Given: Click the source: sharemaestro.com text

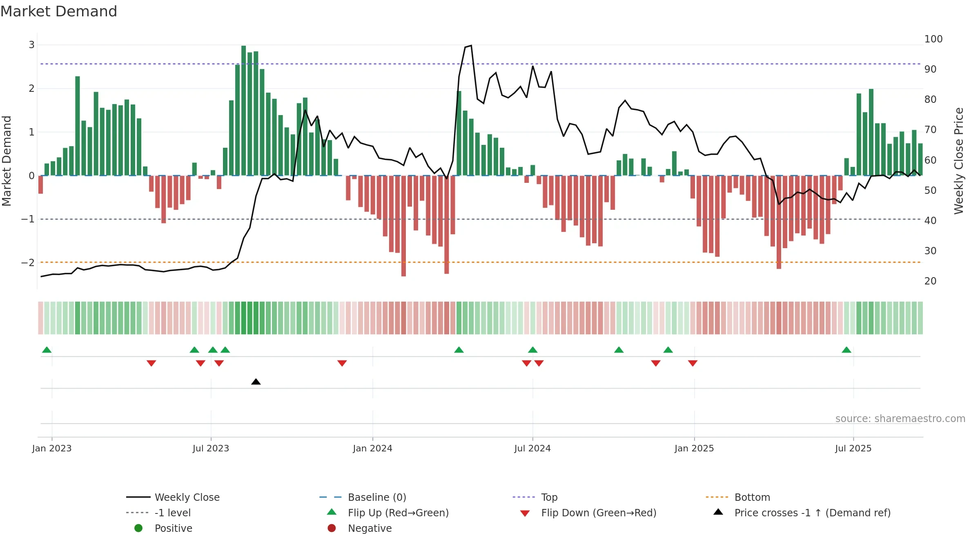Looking at the screenshot, I should coord(900,419).
